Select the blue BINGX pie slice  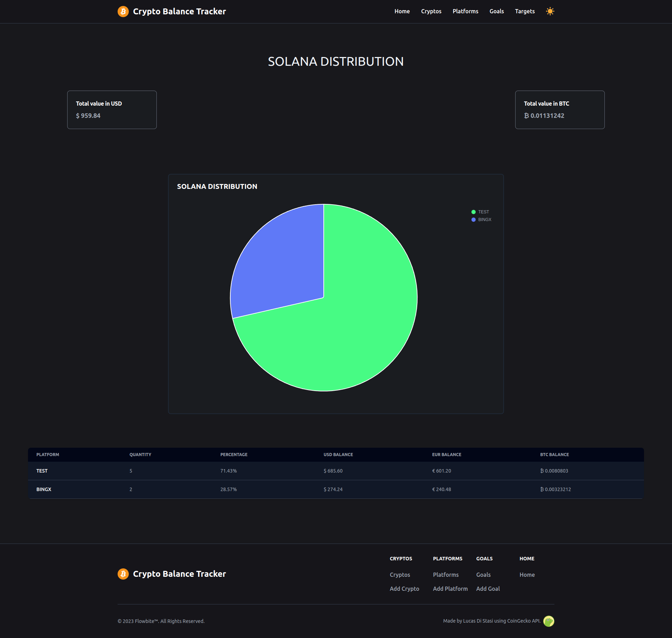[283, 266]
